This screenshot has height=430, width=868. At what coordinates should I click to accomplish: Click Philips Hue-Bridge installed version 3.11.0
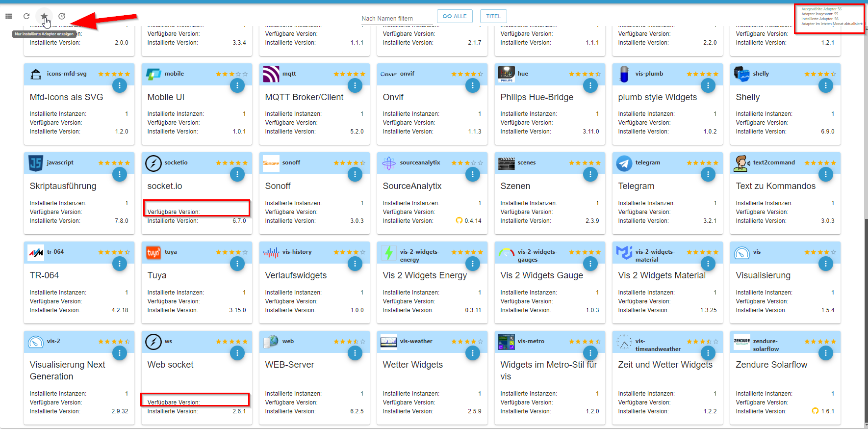click(x=591, y=132)
